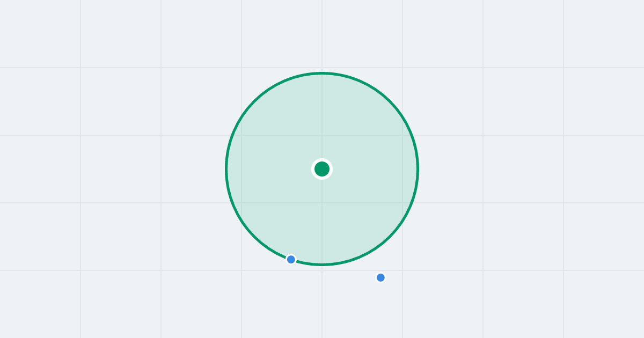Click the circle outline at its topmost point
644x338 pixels.
point(322,73)
